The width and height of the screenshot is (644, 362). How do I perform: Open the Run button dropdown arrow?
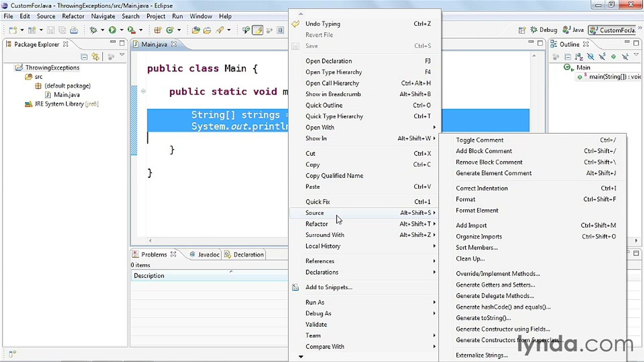pyautogui.click(x=121, y=30)
